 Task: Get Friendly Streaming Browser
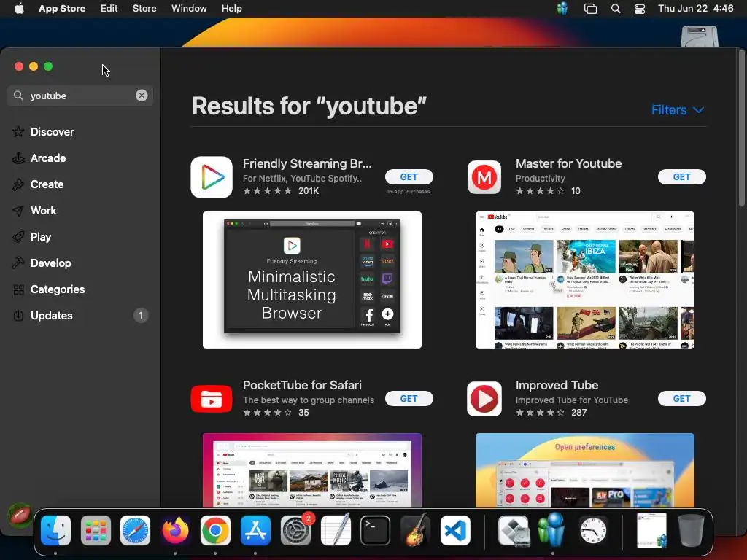tap(409, 176)
